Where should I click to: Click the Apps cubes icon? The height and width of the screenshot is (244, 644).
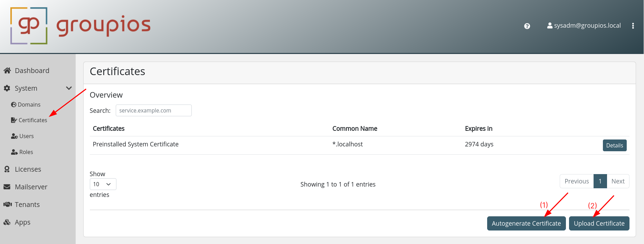[7, 222]
